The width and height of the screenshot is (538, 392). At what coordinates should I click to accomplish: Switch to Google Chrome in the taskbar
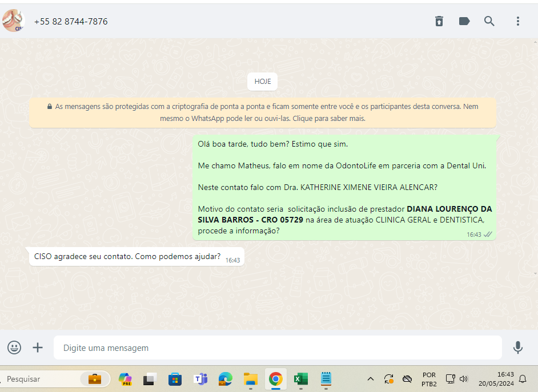tap(276, 379)
